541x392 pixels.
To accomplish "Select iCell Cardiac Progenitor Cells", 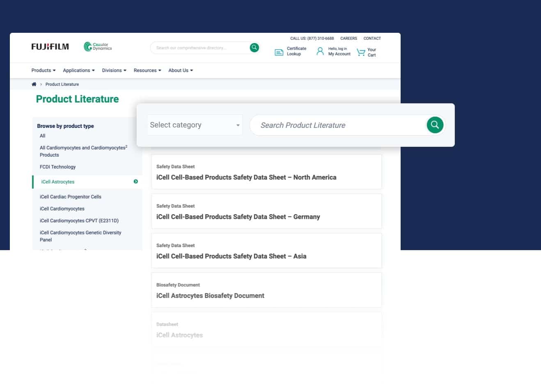I will point(71,197).
